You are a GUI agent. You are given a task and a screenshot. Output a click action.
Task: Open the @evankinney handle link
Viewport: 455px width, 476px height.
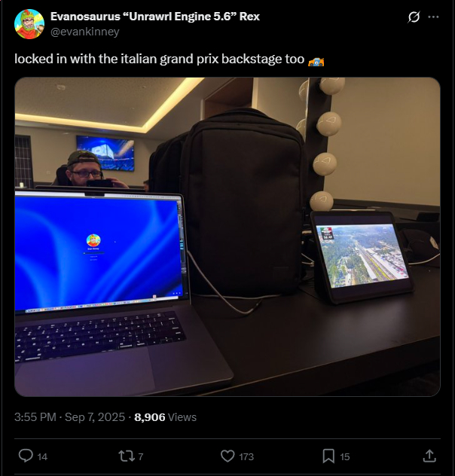point(84,32)
